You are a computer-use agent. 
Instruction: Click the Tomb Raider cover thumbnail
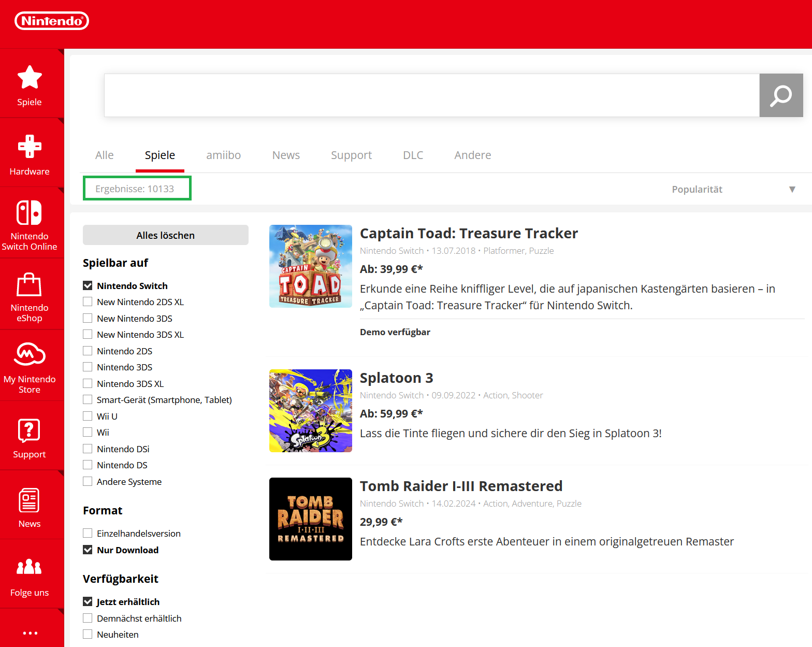(311, 519)
